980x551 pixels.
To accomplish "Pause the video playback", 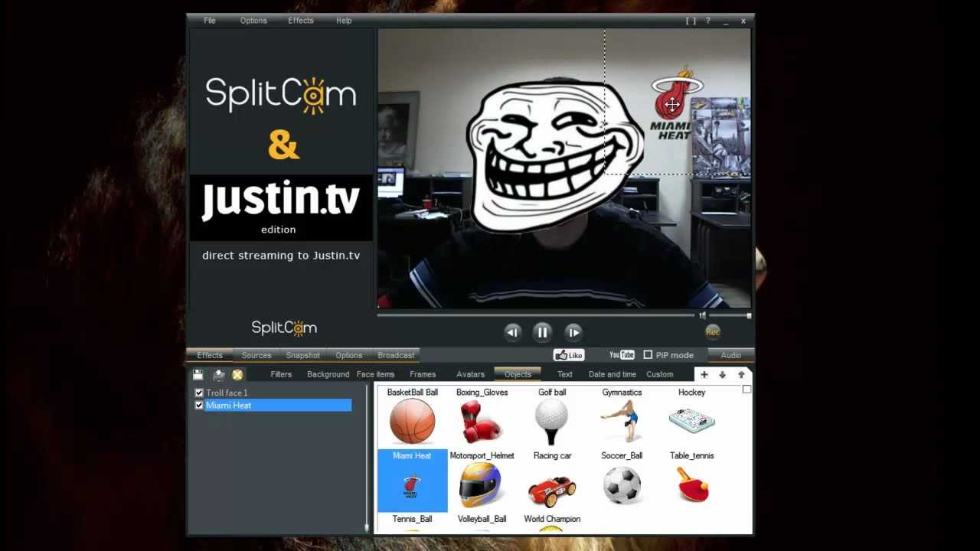I will coord(542,332).
